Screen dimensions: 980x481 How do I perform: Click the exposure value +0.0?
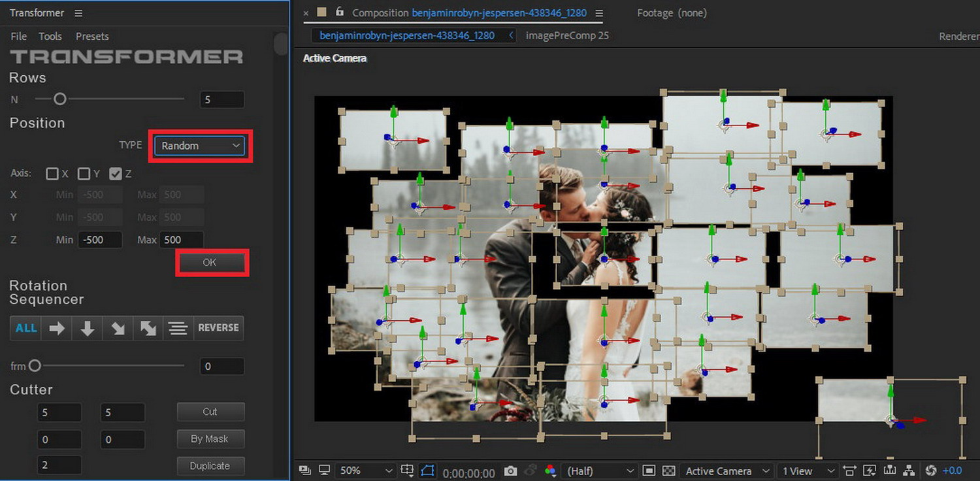(x=952, y=471)
